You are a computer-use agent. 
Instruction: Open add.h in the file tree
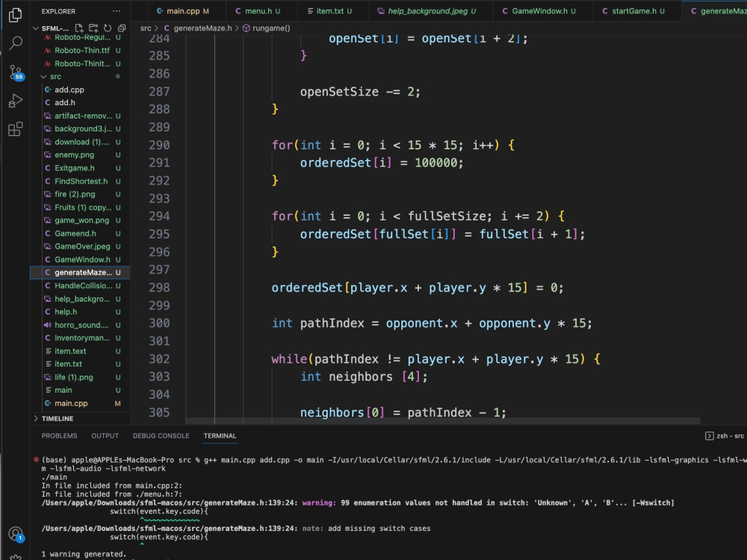[x=80, y=102]
